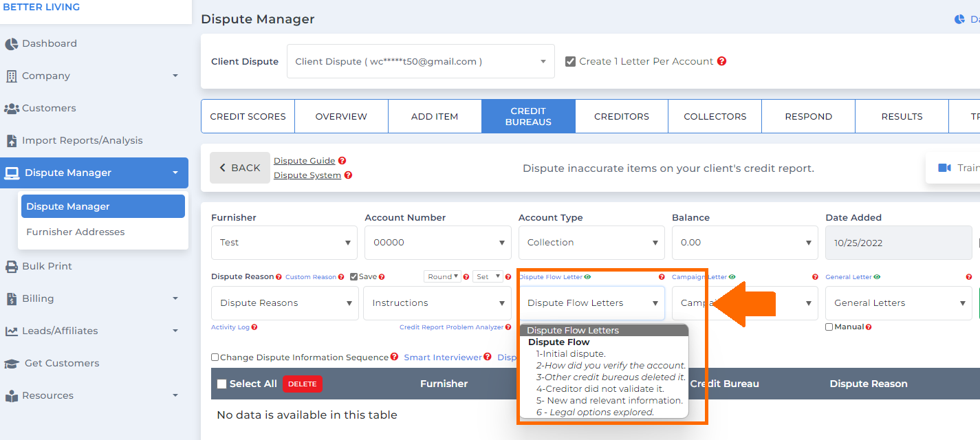This screenshot has height=440, width=980.
Task: Click the help icon beside Custom Reason
Action: (x=341, y=277)
